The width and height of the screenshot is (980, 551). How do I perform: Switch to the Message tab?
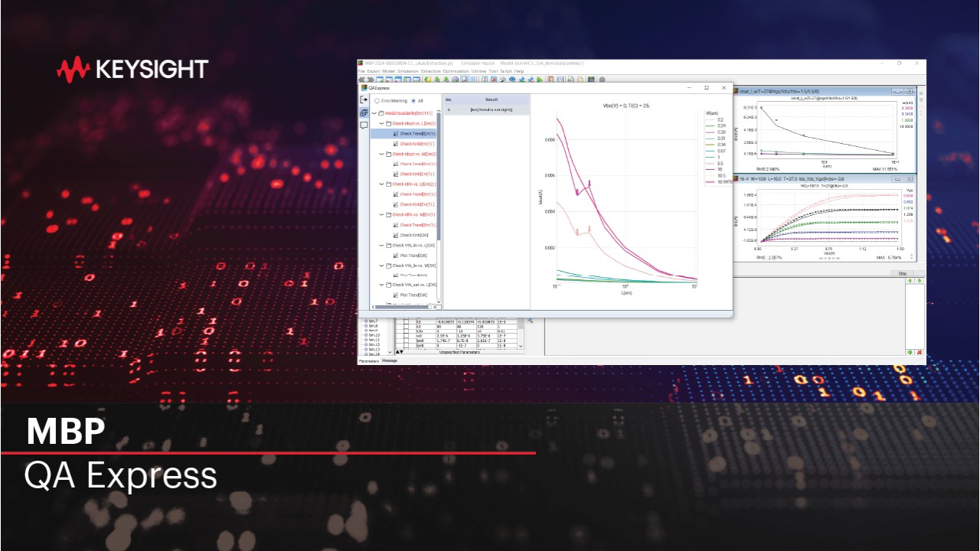(390, 360)
